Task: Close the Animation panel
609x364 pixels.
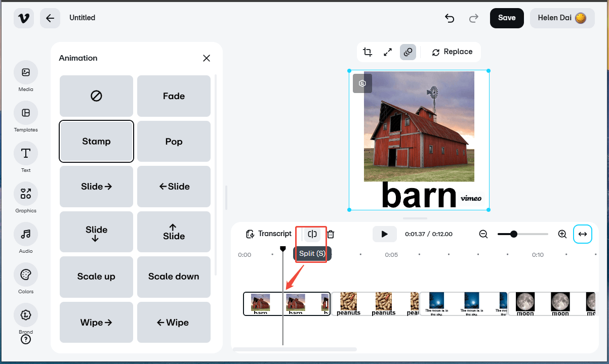Action: point(207,58)
